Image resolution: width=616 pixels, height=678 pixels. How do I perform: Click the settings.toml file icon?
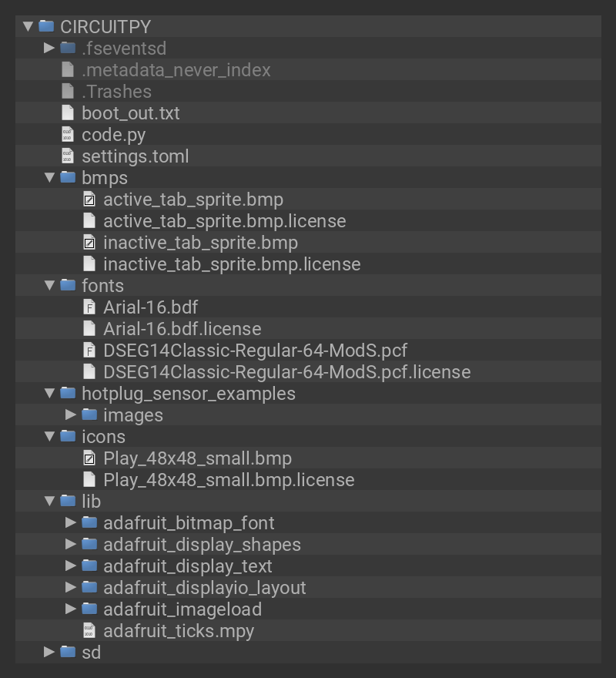pyautogui.click(x=68, y=156)
